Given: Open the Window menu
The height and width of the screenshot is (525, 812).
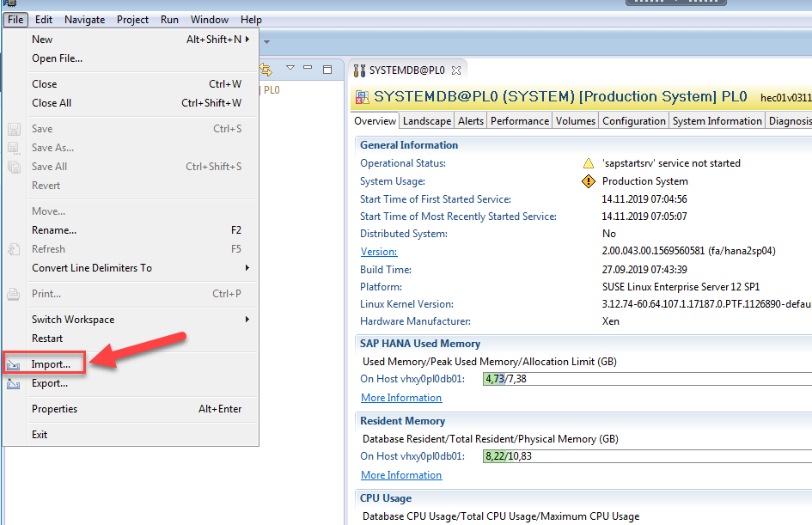Looking at the screenshot, I should point(211,19).
